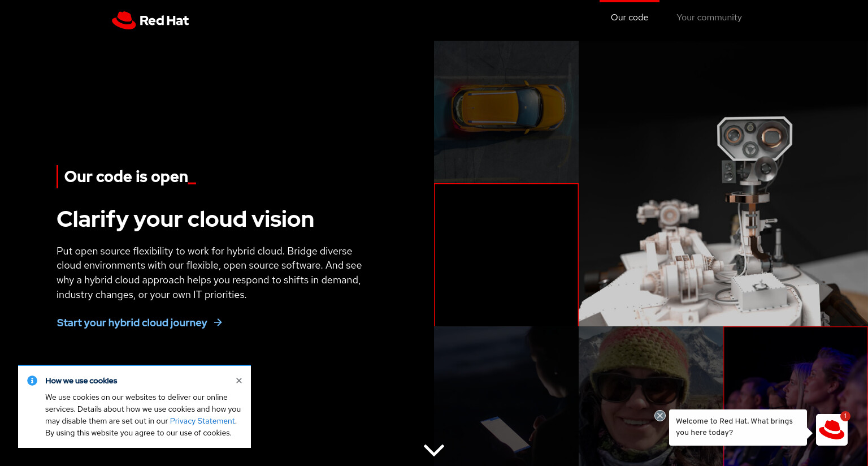Click the Red Hat logo

pos(150,20)
